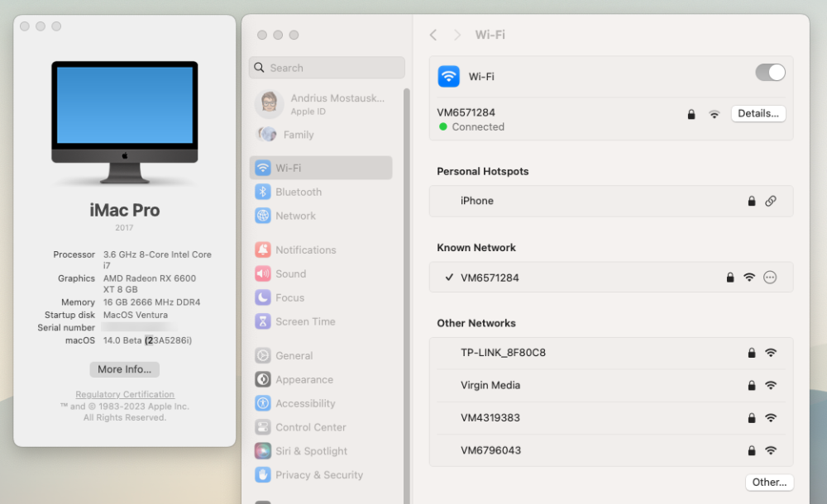Click the General gear icon

263,356
